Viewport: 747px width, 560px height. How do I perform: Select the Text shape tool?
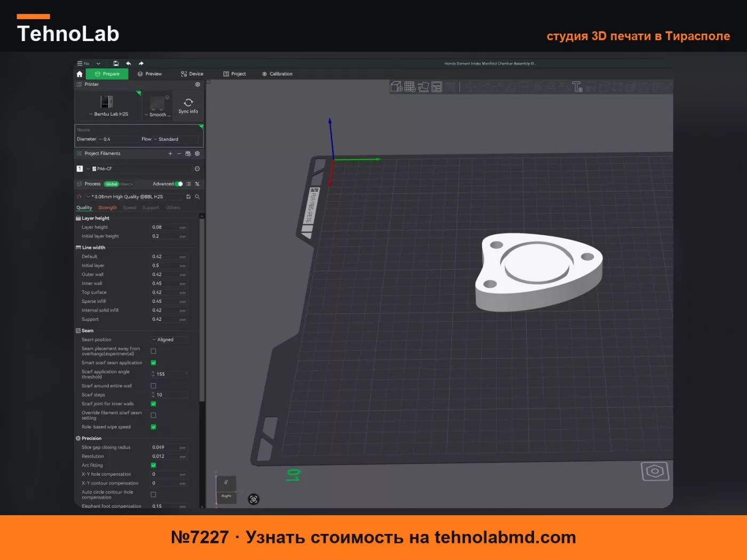click(577, 86)
